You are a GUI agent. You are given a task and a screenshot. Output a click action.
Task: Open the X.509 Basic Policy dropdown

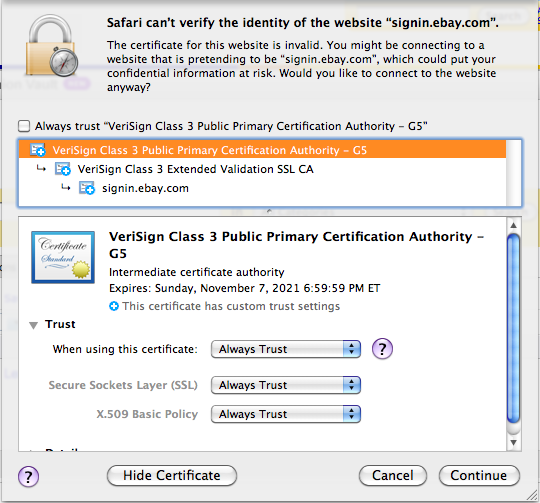286,414
